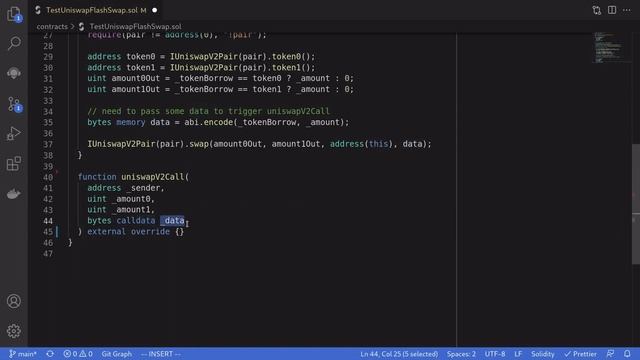Click token1 declaration on line 30
The image size is (640, 360).
140,67
